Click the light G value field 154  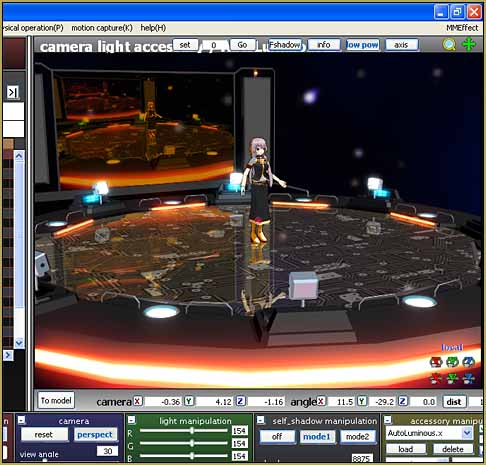(x=239, y=443)
